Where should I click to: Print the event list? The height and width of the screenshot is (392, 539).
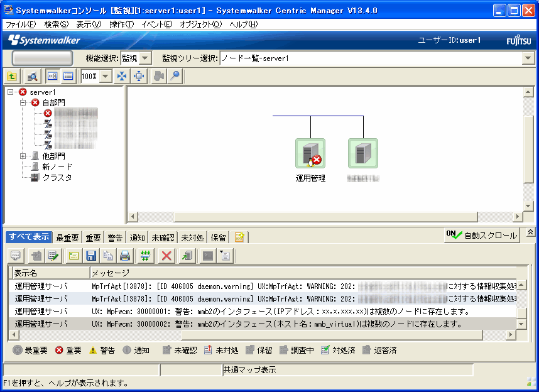point(125,256)
